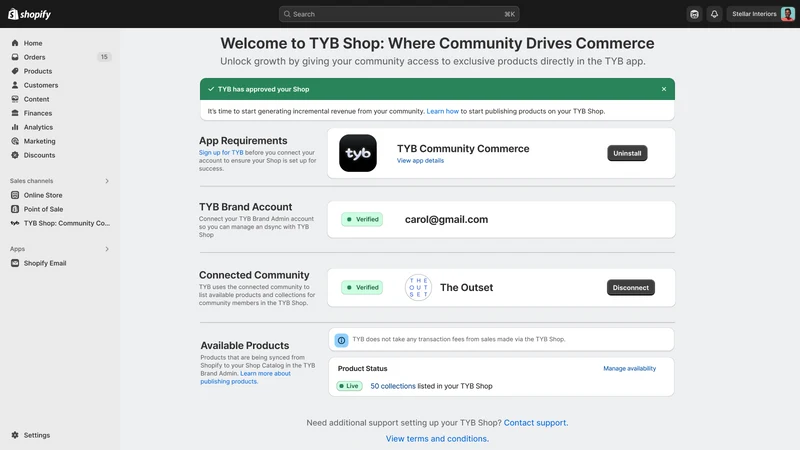
Task: Click the user avatar in top bar
Action: click(787, 14)
